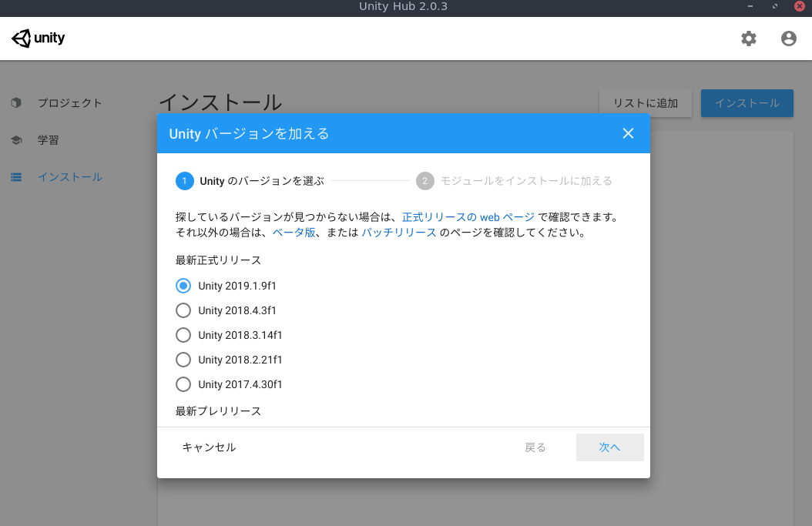
Task: Click the Unity logo in the header
Action: pyautogui.click(x=38, y=38)
